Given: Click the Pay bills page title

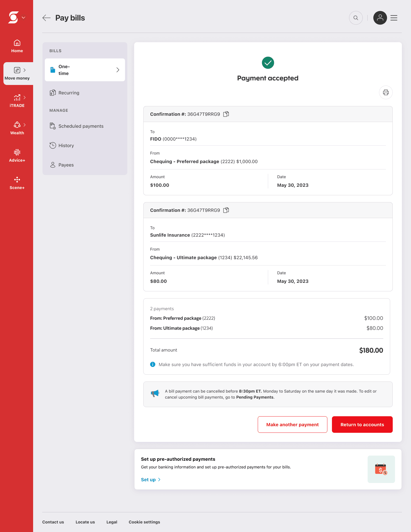Looking at the screenshot, I should point(70,18).
